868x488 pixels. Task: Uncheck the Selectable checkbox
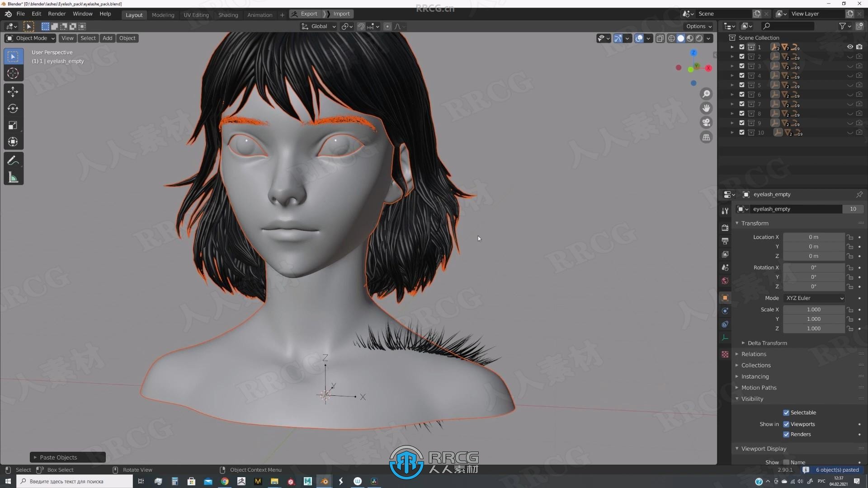[786, 413]
